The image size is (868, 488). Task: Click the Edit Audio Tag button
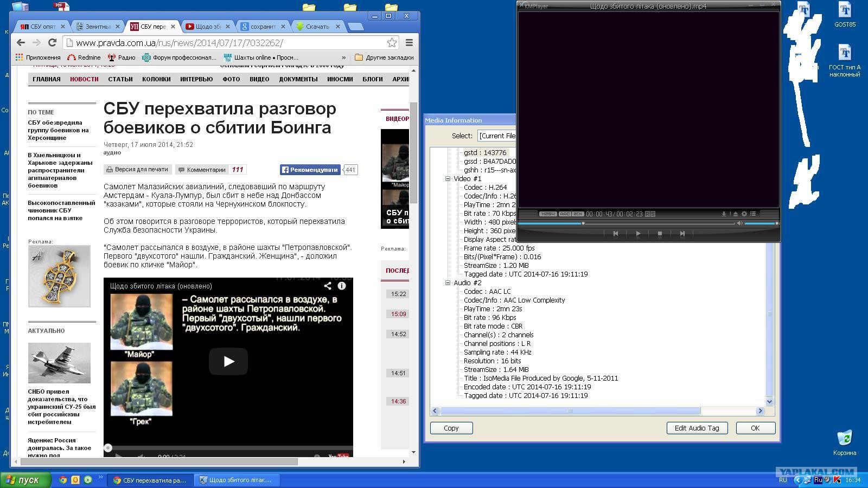(697, 428)
